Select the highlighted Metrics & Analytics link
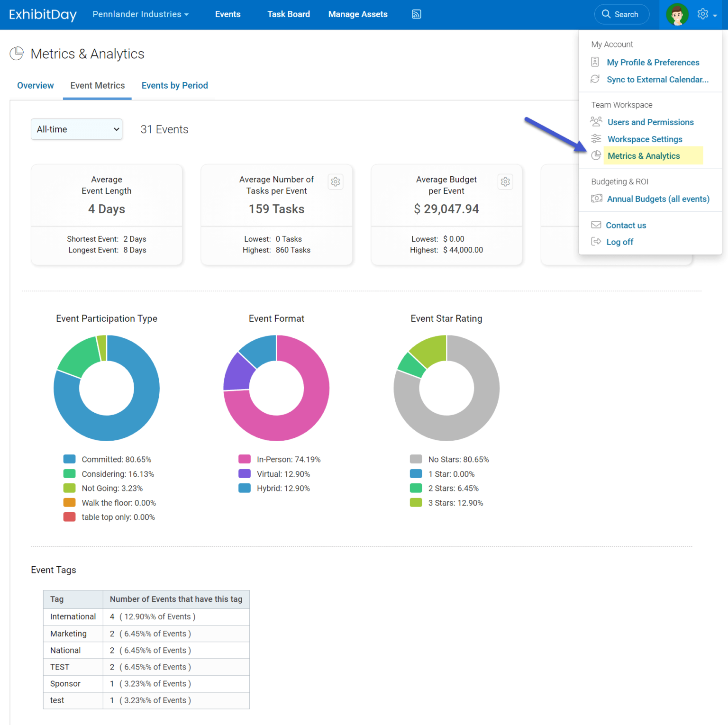 tap(644, 155)
